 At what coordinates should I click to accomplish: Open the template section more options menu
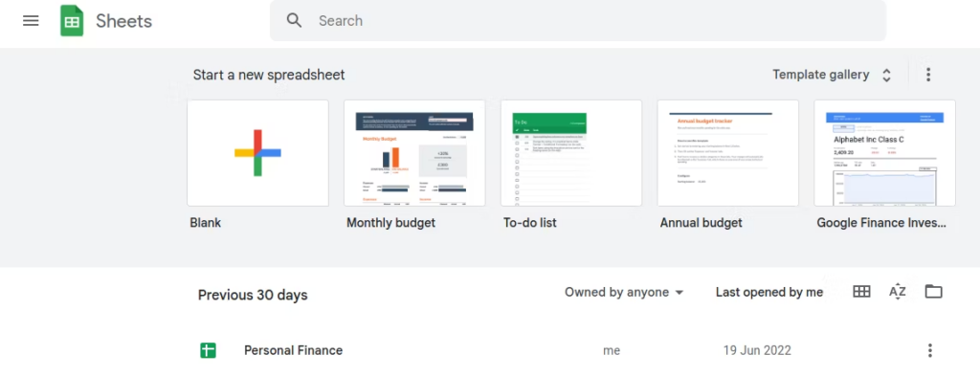pos(928,75)
